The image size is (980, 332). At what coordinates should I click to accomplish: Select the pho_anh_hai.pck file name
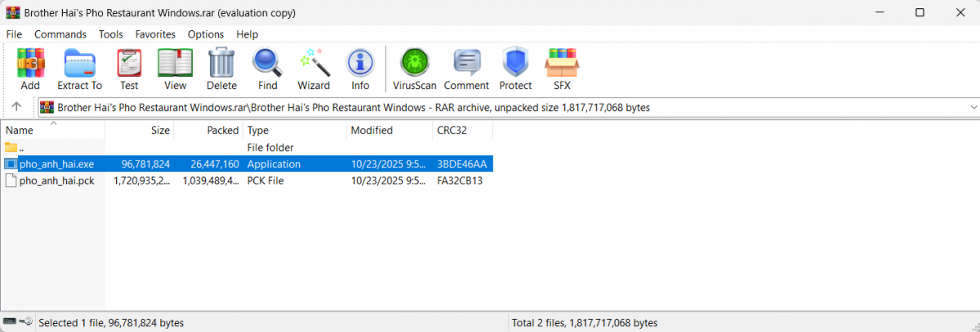pos(57,181)
